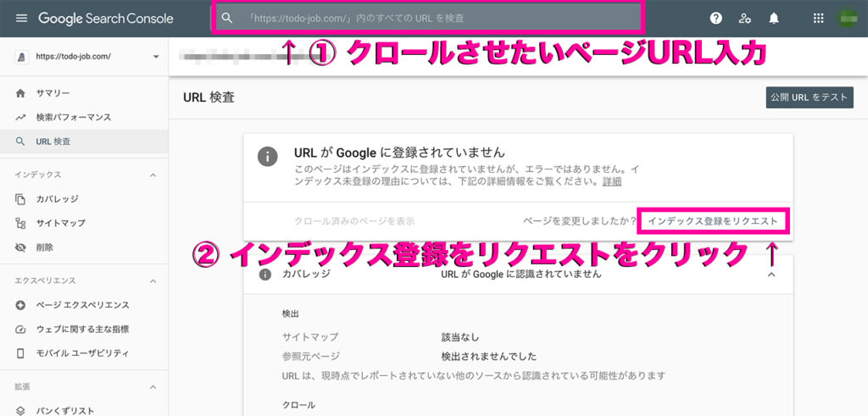Open the account avatar menu
This screenshot has width=868, height=416.
(847, 18)
